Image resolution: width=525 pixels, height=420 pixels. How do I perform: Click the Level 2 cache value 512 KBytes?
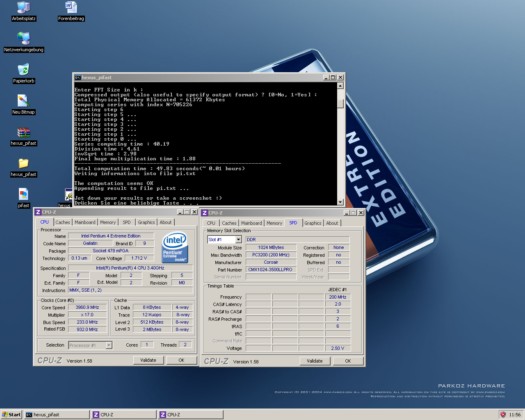(x=152, y=322)
